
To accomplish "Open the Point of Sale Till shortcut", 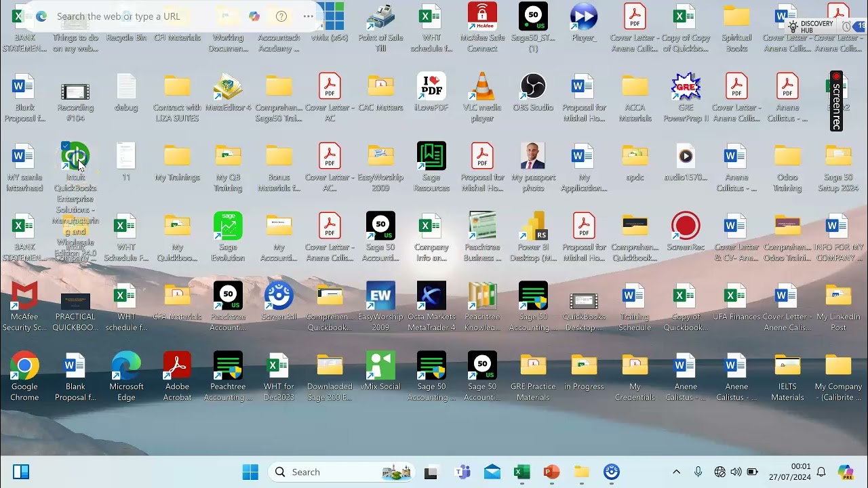I will [x=380, y=28].
